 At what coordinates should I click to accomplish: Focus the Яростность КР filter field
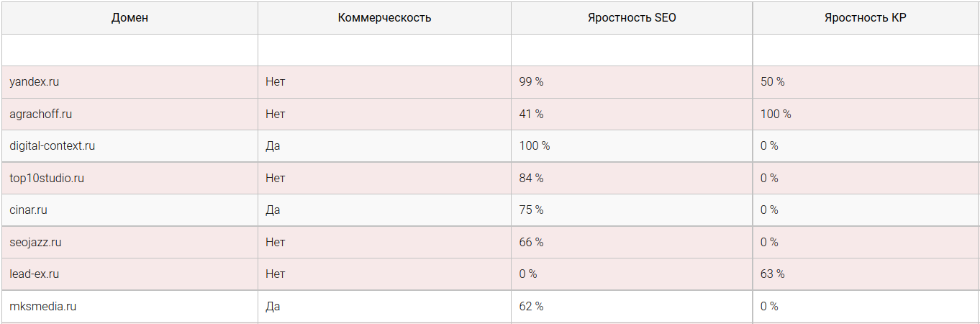pos(865,50)
